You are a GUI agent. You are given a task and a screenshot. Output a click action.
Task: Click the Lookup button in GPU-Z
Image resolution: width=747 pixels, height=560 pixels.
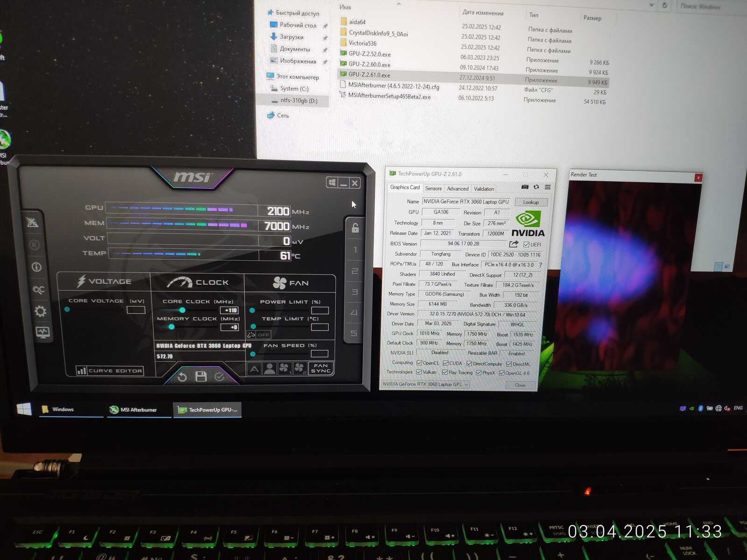(531, 202)
